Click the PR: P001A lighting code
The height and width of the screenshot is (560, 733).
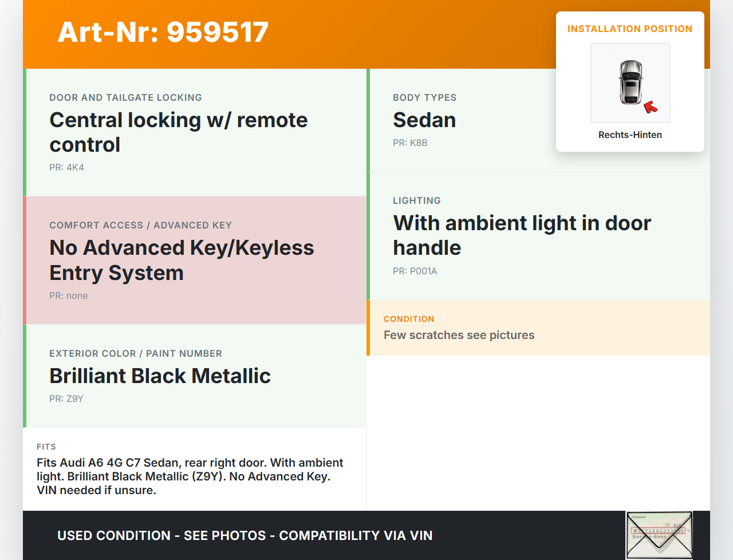[x=415, y=271]
